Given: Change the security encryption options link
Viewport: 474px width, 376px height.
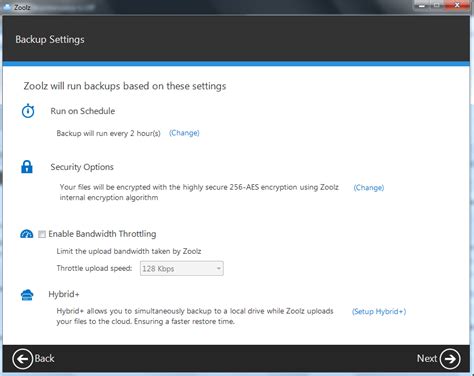Looking at the screenshot, I should click(369, 188).
